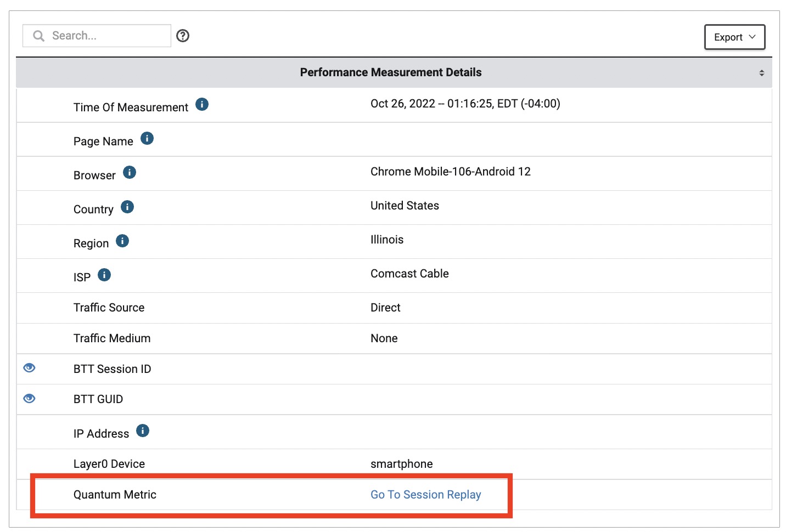Click the Country label
The height and width of the screenshot is (532, 786).
93,210
